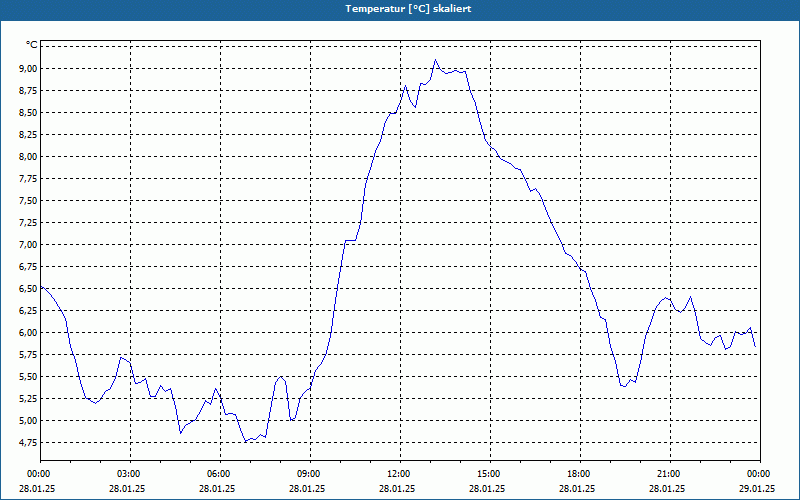Click the 4,75 y-axis tick label
Image resolution: width=800 pixels, height=500 pixels.
pos(29,442)
